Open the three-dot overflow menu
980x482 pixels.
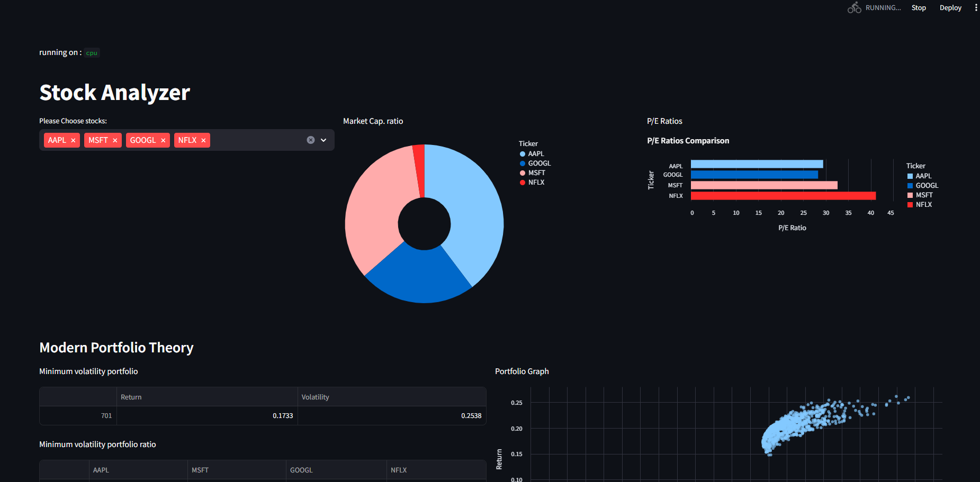tap(976, 7)
